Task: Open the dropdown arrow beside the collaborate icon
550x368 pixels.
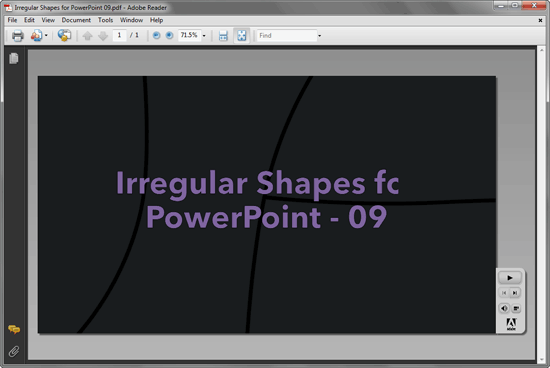Action: pyautogui.click(x=46, y=35)
